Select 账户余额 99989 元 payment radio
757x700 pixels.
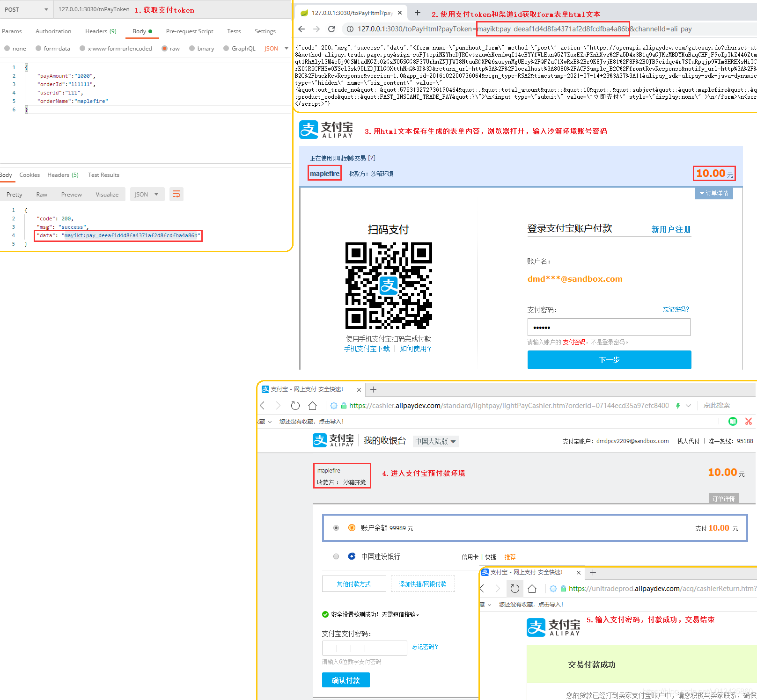click(x=336, y=528)
